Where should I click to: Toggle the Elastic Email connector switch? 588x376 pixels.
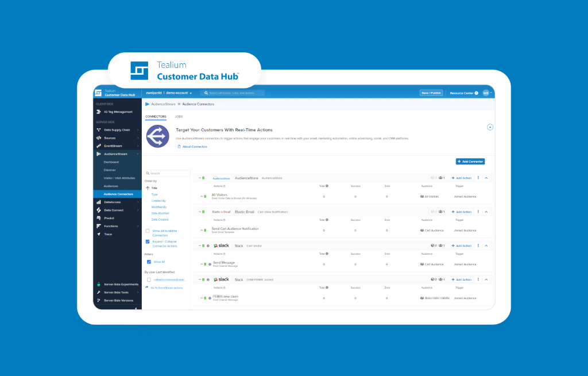click(202, 212)
